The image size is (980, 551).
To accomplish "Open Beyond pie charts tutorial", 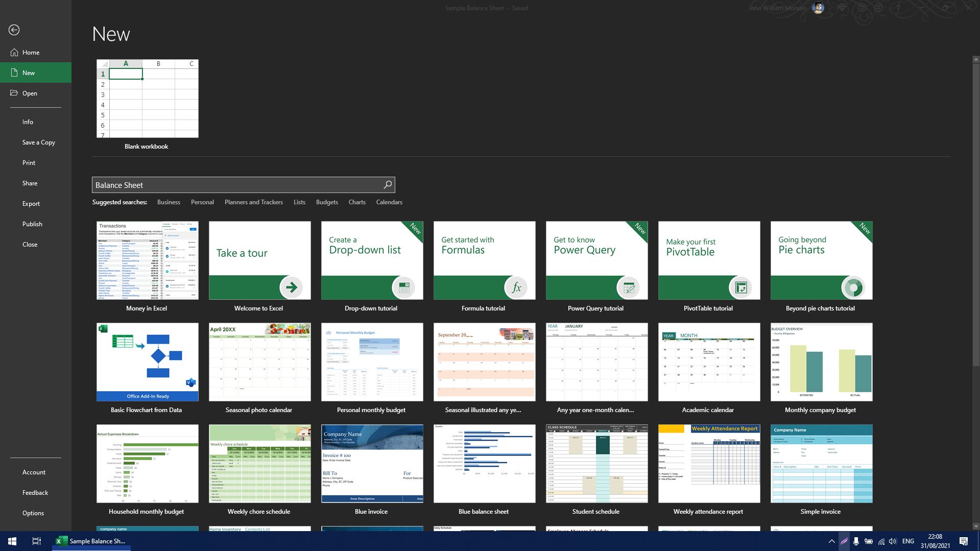I will (821, 260).
